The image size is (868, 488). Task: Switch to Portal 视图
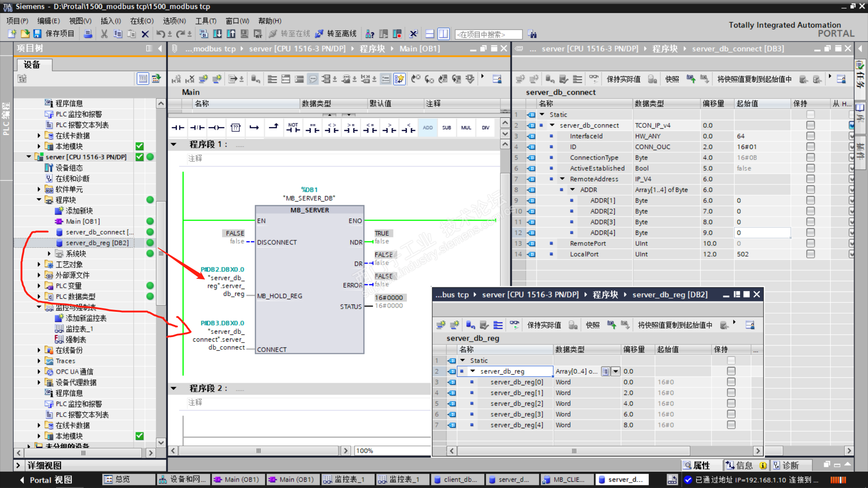(x=45, y=480)
